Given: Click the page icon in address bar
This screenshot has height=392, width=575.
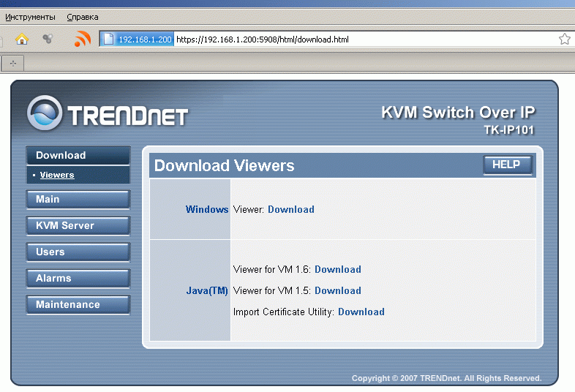Looking at the screenshot, I should (x=108, y=39).
